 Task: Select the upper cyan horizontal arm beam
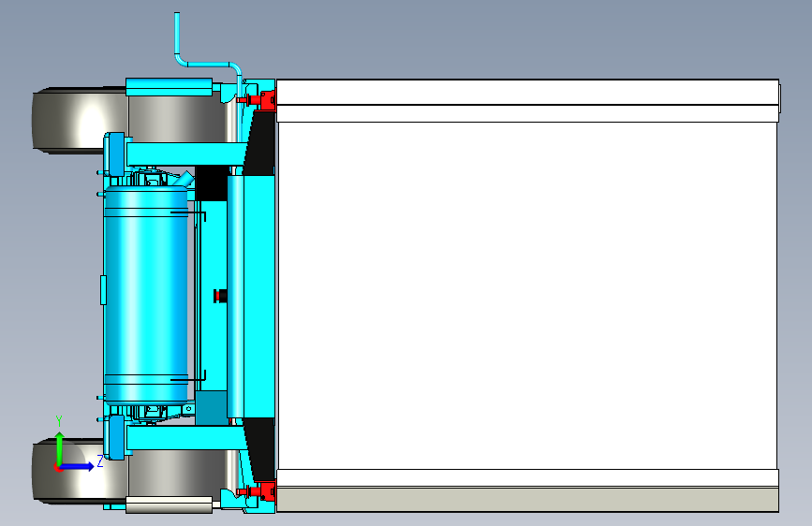coord(185,154)
